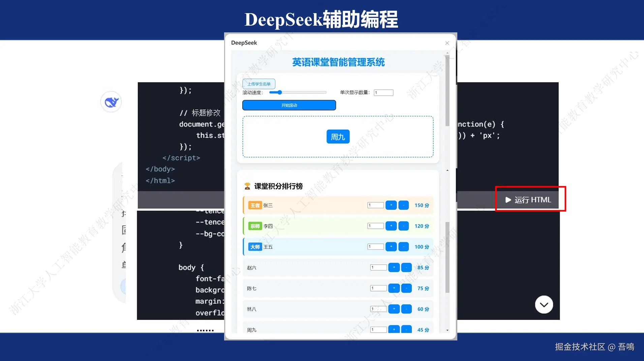Focus the score input in 王五 row

(x=375, y=247)
